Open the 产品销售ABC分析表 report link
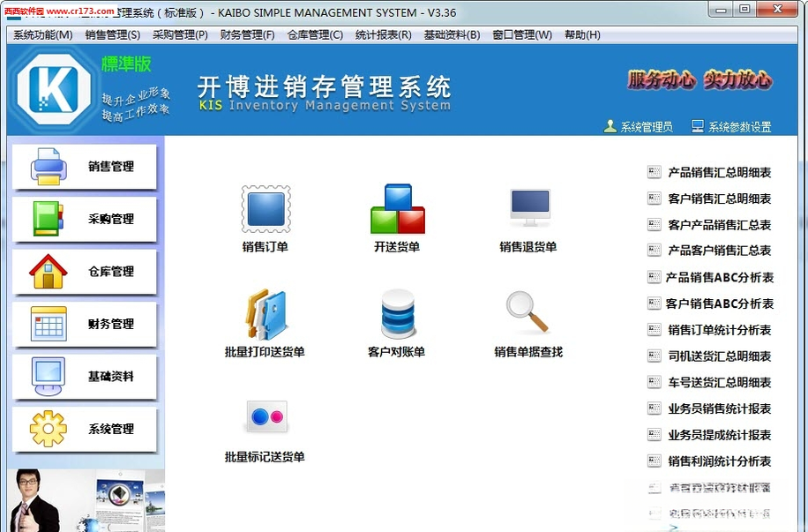The height and width of the screenshot is (532, 808). click(720, 277)
